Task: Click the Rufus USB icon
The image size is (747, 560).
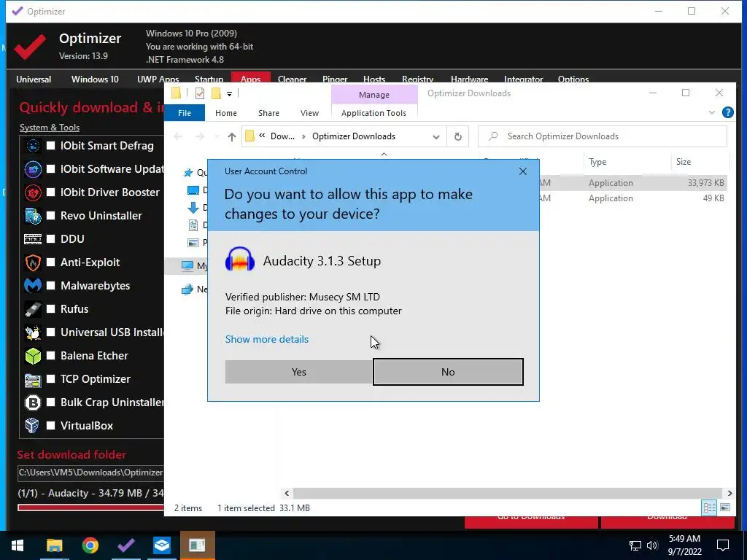Action: click(33, 309)
